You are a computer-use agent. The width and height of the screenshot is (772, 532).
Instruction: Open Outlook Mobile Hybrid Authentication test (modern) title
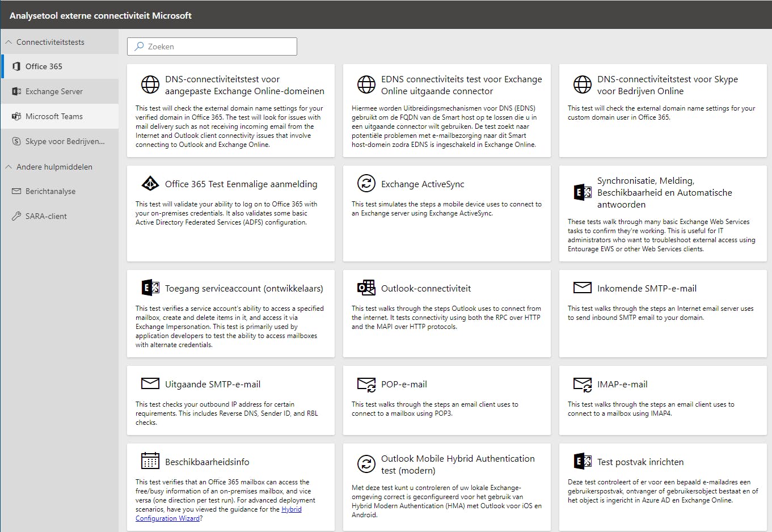point(458,464)
